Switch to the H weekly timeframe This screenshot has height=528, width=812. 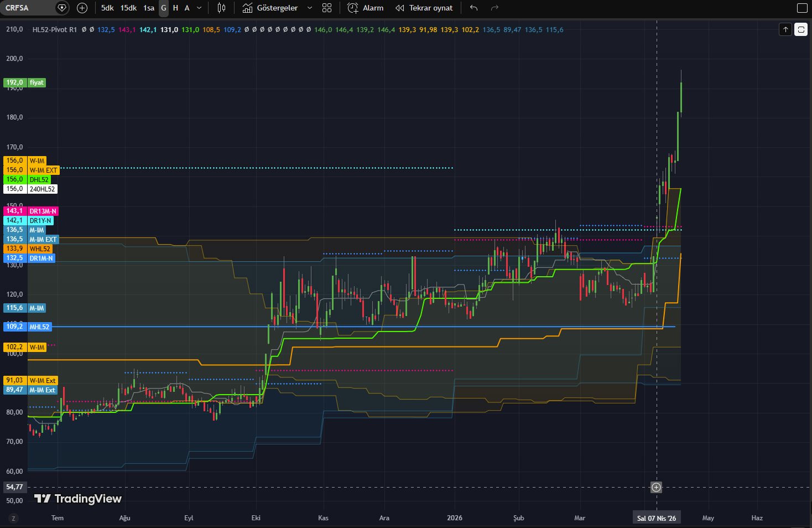click(175, 8)
